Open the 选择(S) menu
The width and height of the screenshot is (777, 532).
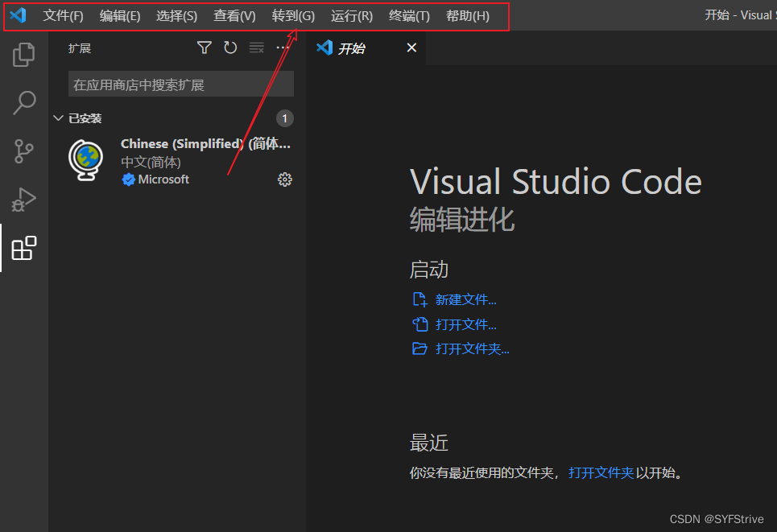tap(176, 16)
